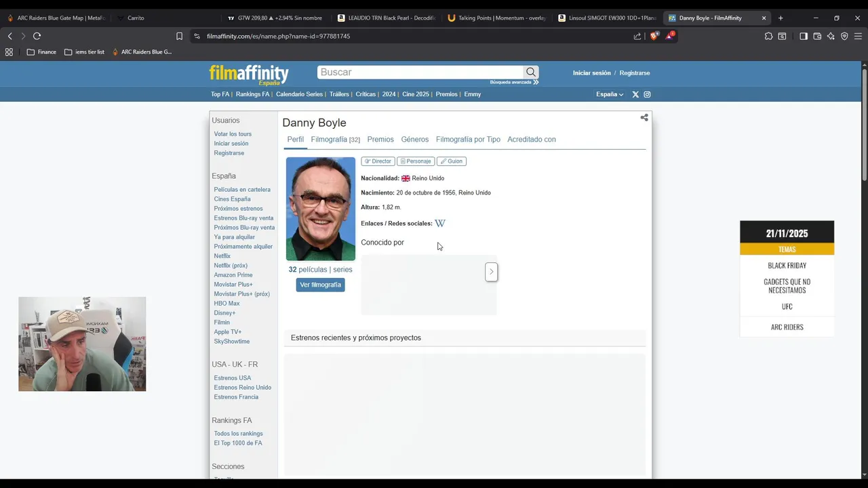The height and width of the screenshot is (488, 868).
Task: Go back in browser history
Action: [x=9, y=36]
